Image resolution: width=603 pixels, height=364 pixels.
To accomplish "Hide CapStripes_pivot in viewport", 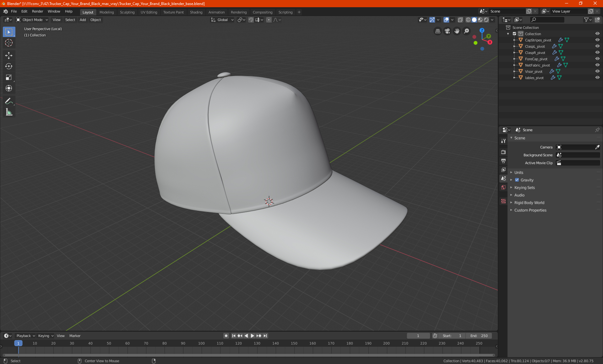I will click(x=597, y=40).
